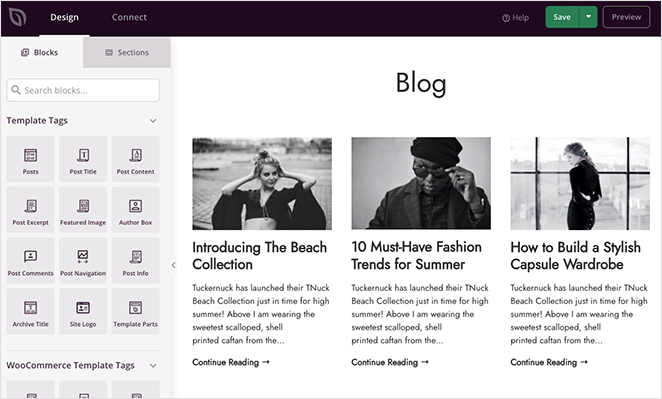Open Help from the top bar
The image size is (662, 399).
point(515,18)
